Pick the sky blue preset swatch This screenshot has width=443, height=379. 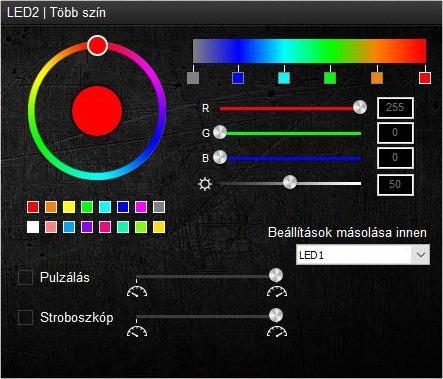(69, 227)
